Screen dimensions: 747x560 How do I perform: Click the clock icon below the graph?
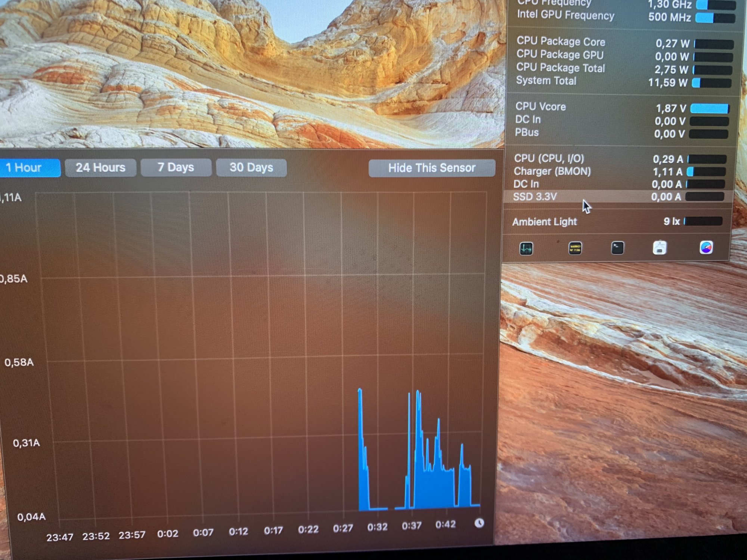[x=479, y=523]
